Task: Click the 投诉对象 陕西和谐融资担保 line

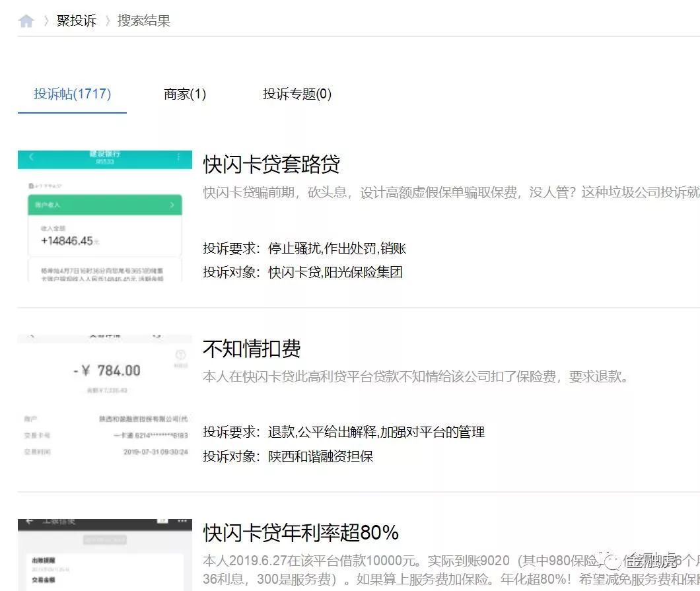Action: pos(288,456)
